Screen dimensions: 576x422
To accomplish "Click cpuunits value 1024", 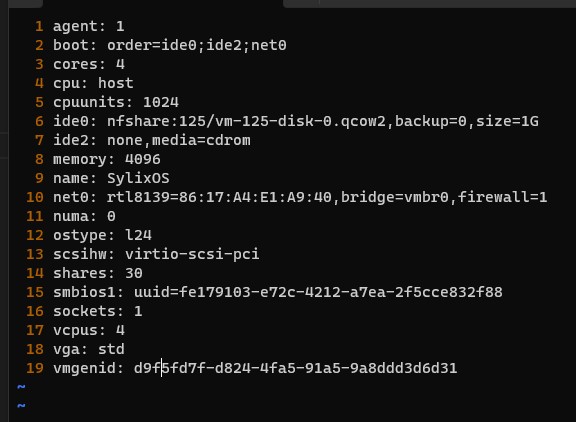I will (161, 102).
